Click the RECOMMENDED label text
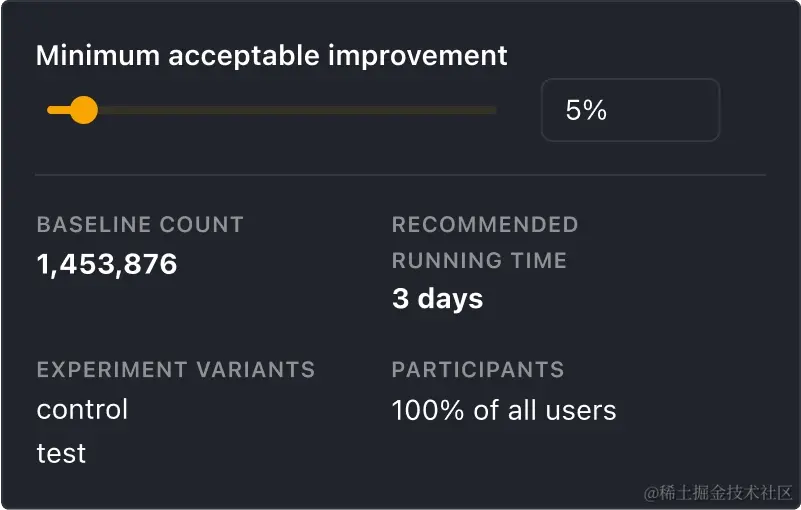The height and width of the screenshot is (510, 801). pos(485,225)
